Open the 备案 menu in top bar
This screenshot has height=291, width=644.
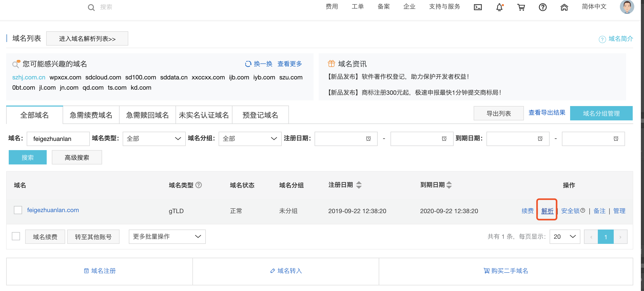click(x=383, y=7)
